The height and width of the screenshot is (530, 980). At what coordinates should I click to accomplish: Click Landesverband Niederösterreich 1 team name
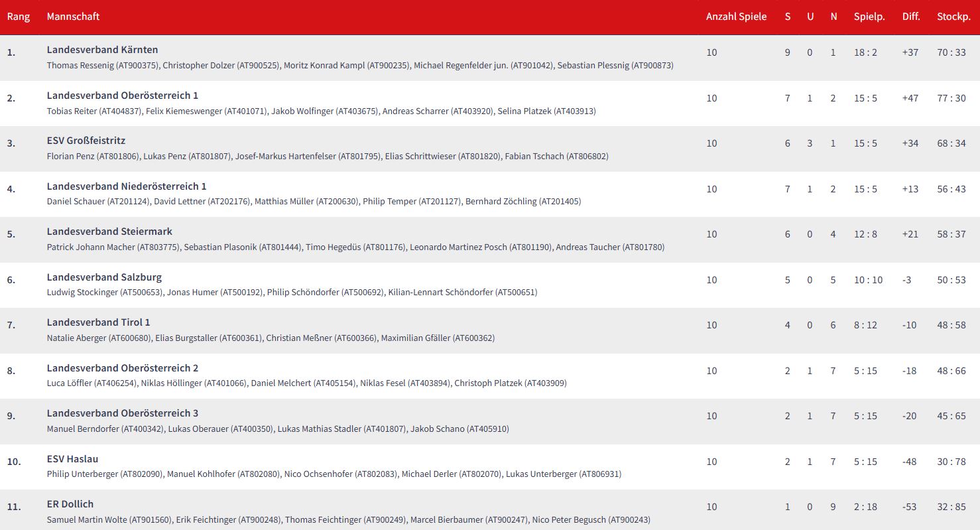[x=126, y=186]
